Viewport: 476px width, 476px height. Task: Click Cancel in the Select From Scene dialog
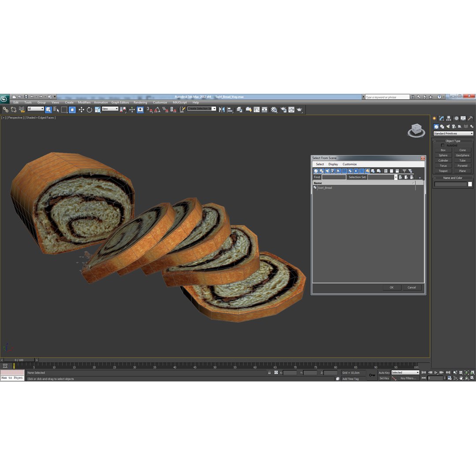pyautogui.click(x=412, y=287)
